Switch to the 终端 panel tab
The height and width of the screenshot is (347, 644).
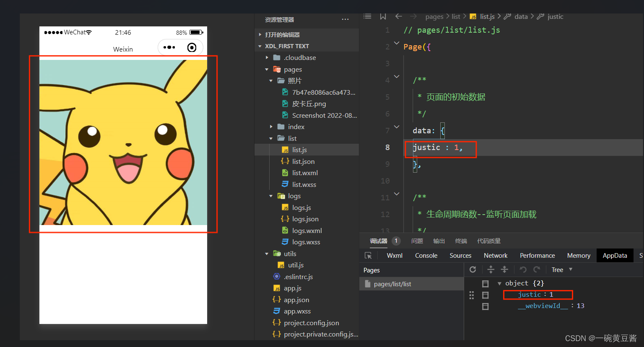[x=461, y=241]
